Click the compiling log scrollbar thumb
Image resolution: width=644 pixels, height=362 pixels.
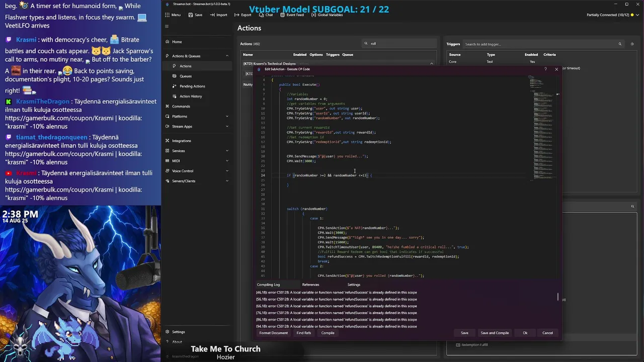557,297
